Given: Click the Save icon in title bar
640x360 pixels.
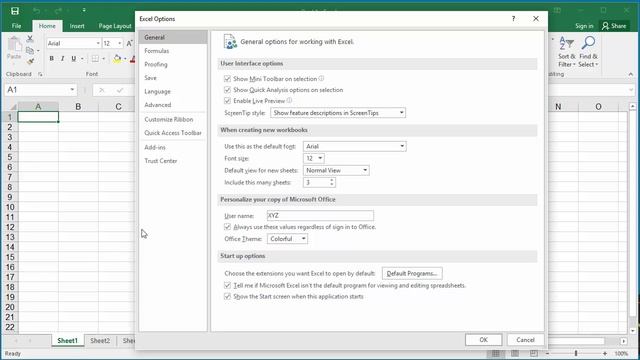Looking at the screenshot, I should click(x=15, y=11).
